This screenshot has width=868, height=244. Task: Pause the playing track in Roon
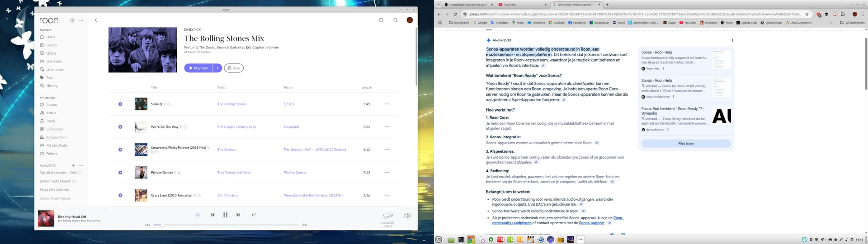(x=225, y=215)
